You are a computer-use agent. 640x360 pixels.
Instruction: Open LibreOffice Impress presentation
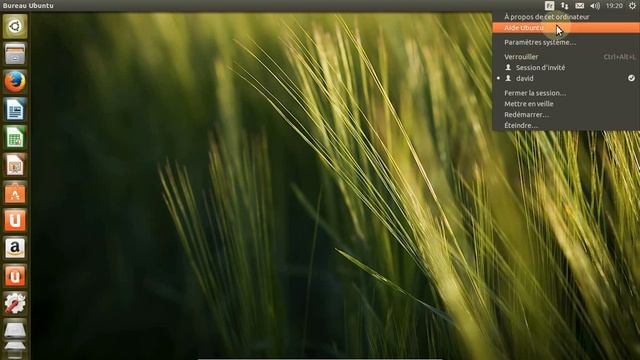click(x=15, y=165)
